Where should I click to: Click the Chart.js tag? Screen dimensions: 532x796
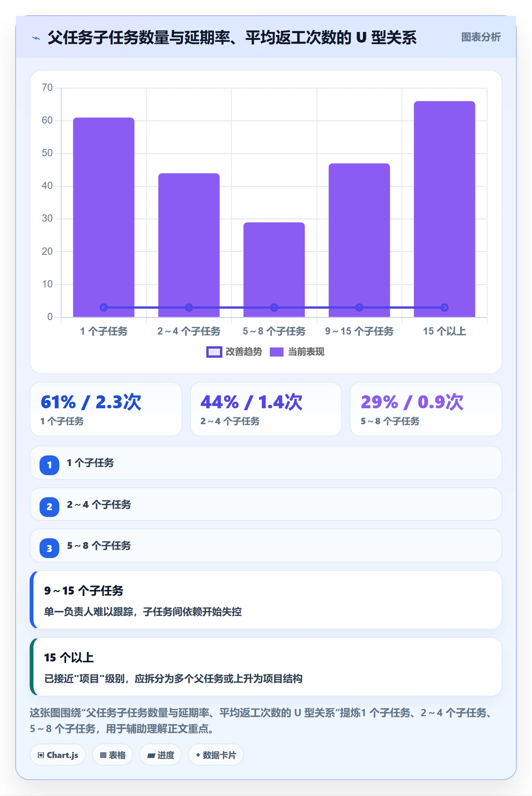pos(58,755)
